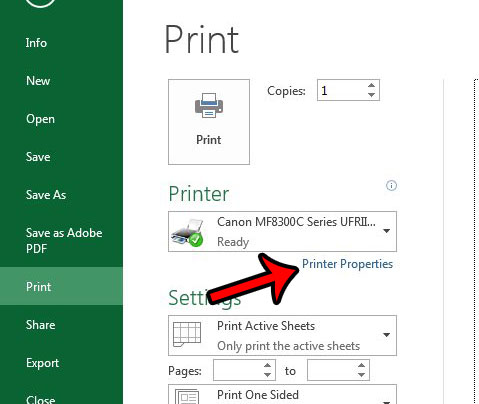
Task: Click Save in the sidebar
Action: pos(38,157)
